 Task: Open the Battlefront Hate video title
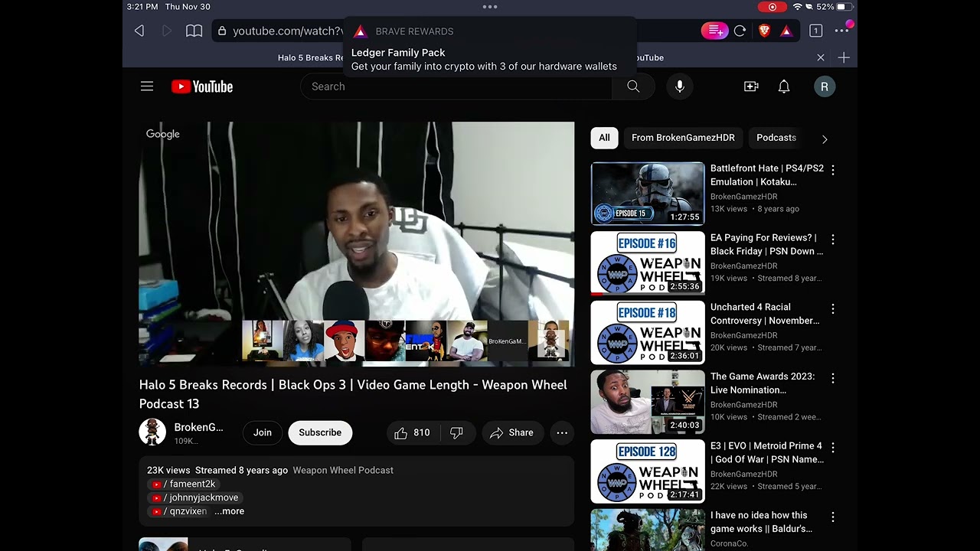pos(766,175)
